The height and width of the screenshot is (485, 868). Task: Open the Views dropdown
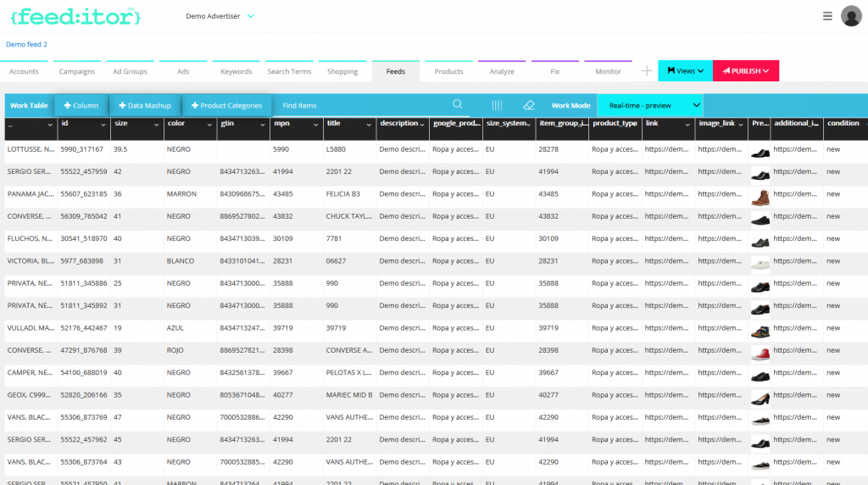(686, 71)
